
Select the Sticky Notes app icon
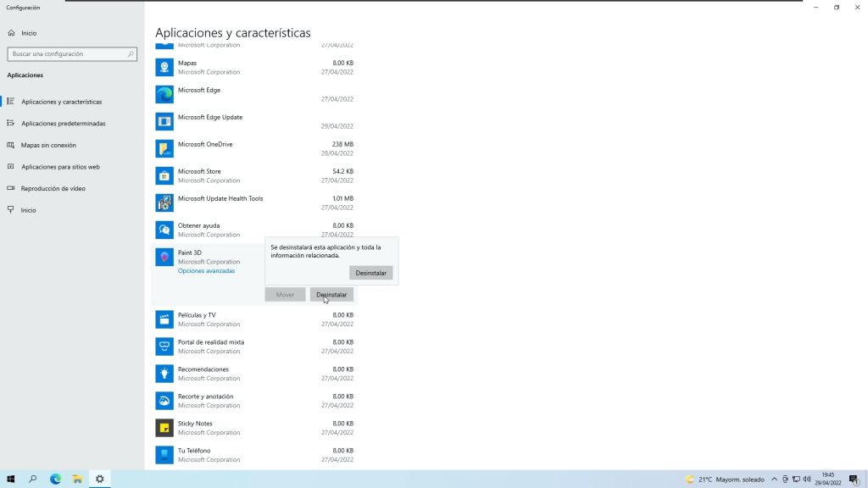164,428
